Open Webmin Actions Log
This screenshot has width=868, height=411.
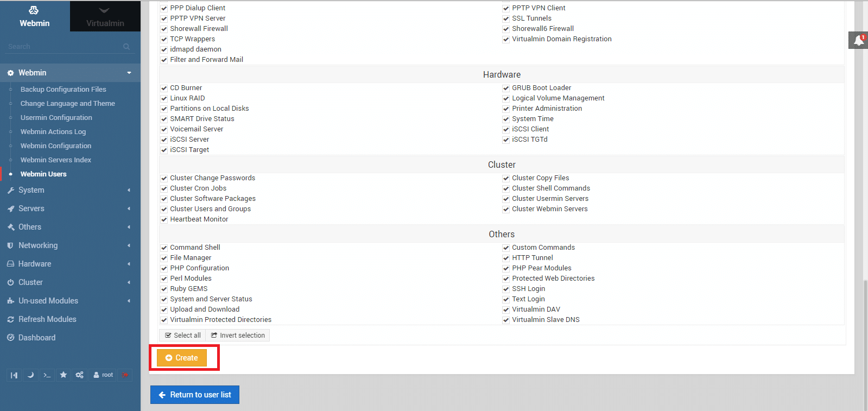53,132
